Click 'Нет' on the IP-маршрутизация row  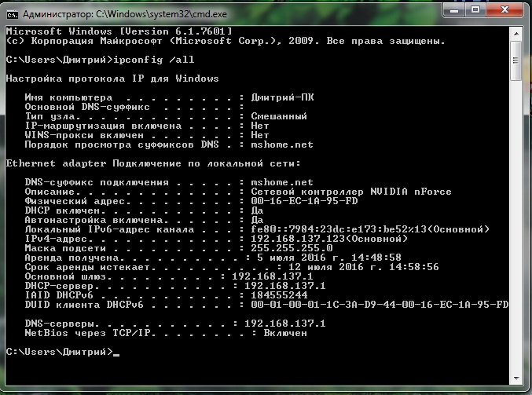click(260, 126)
